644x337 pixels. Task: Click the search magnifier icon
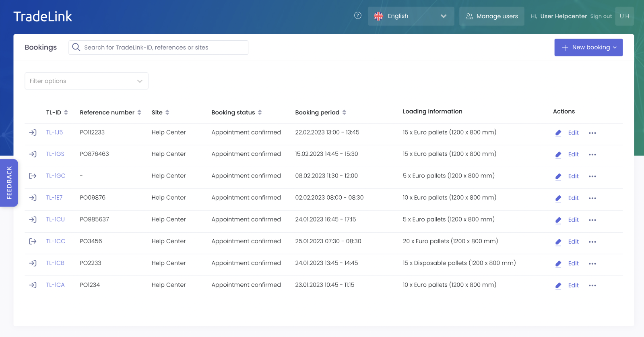76,48
